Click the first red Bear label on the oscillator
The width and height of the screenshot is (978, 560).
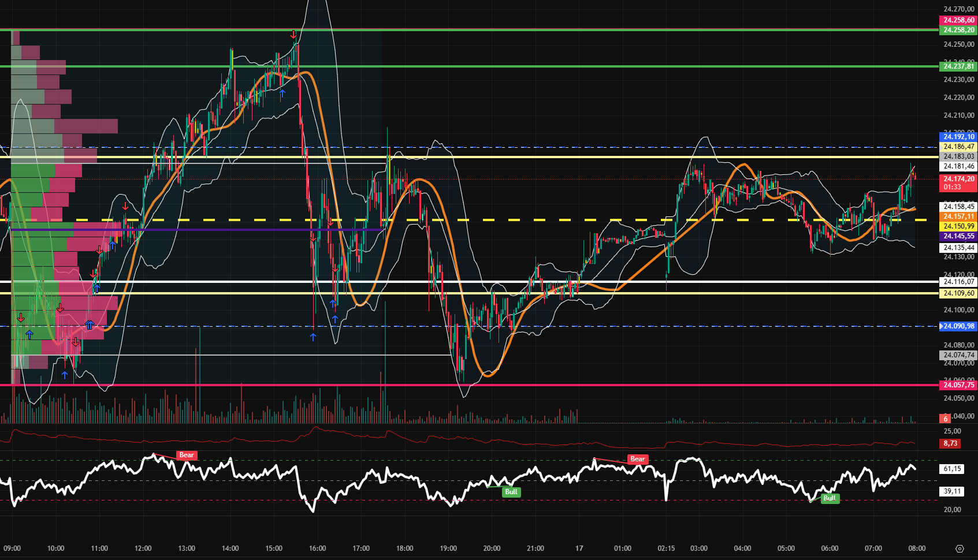(186, 456)
